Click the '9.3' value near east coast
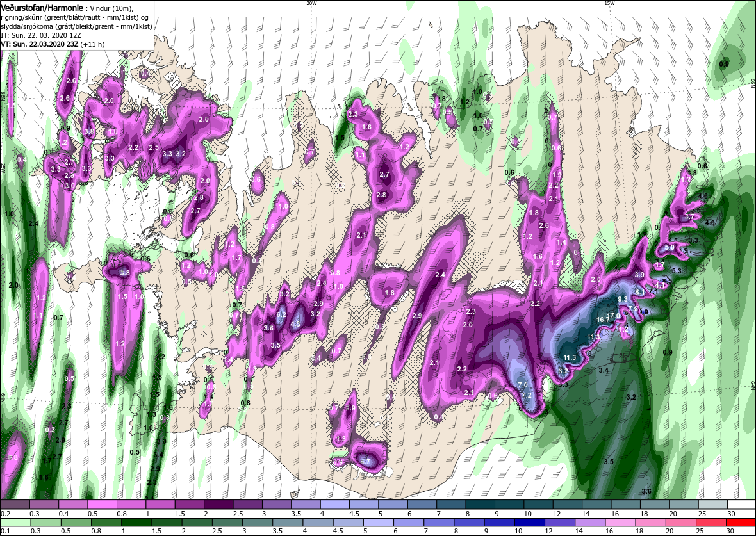756x536 pixels. pos(623,299)
